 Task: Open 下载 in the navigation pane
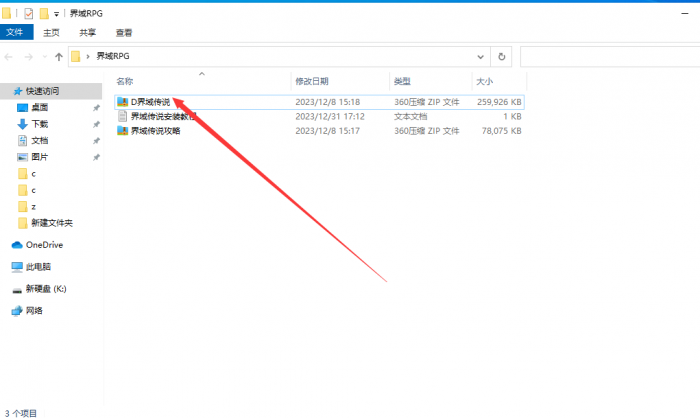click(39, 124)
